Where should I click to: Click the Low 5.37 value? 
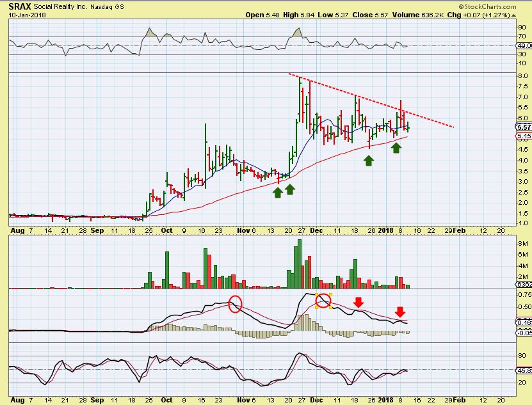tap(333, 15)
